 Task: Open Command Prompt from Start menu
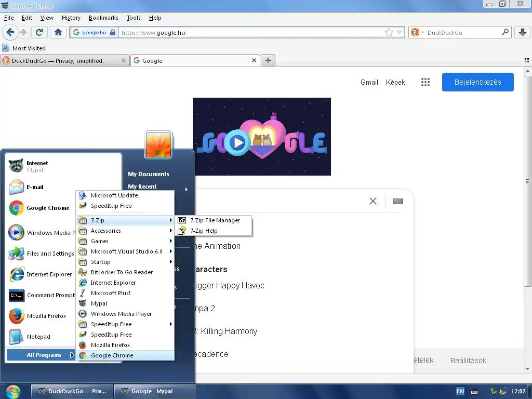(41, 295)
